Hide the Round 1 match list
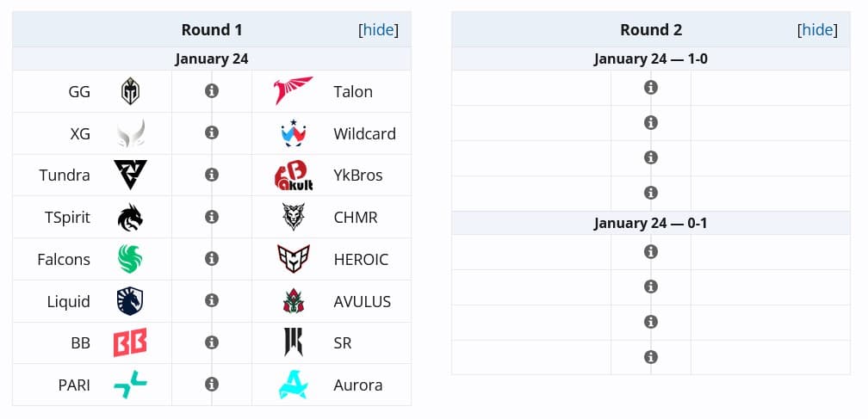The image size is (868, 419). coord(378,30)
